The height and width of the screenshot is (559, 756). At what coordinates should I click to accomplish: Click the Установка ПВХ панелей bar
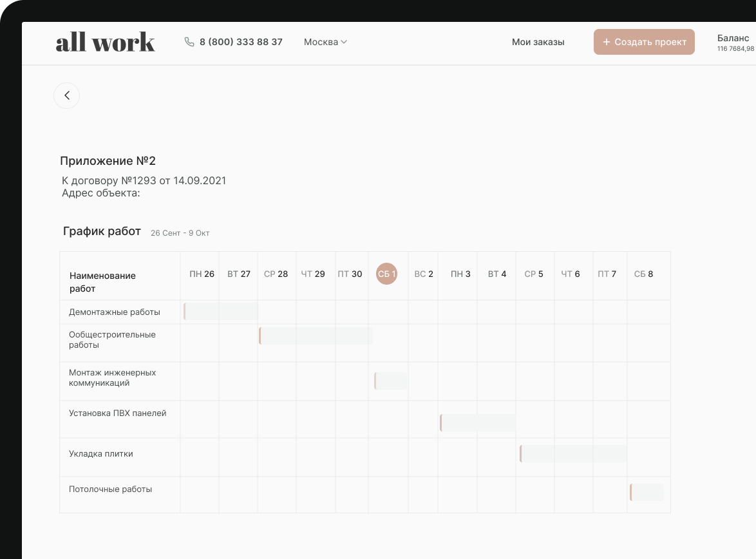tap(478, 422)
